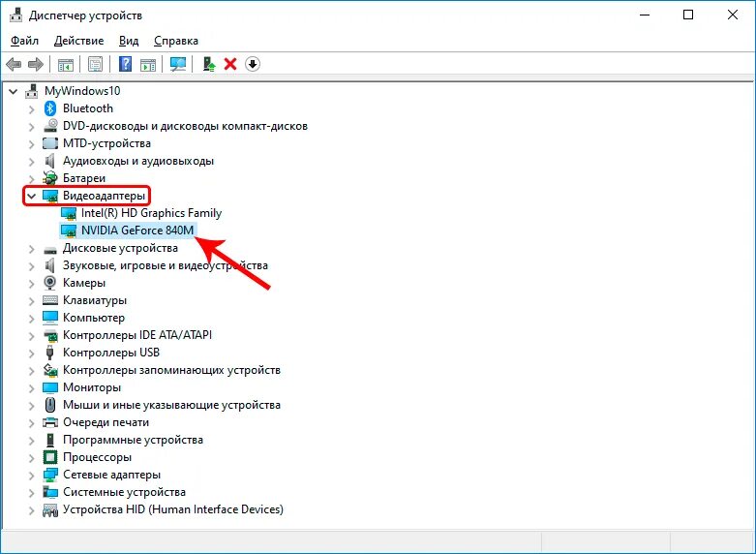
Task: Collapse the MyWindows10 root node
Action: 13,91
